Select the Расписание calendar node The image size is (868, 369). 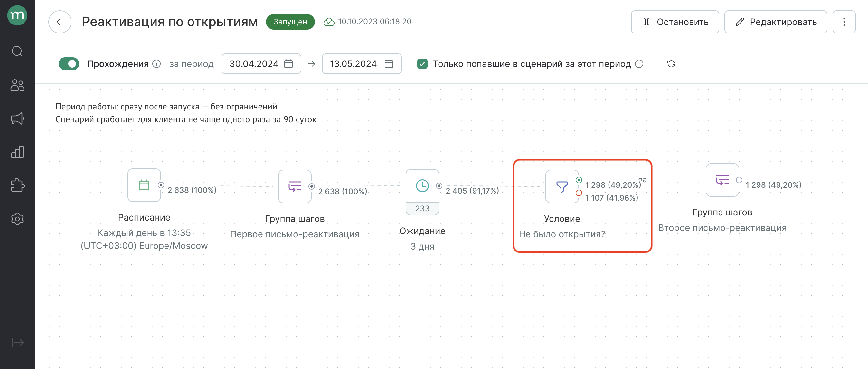tap(144, 185)
